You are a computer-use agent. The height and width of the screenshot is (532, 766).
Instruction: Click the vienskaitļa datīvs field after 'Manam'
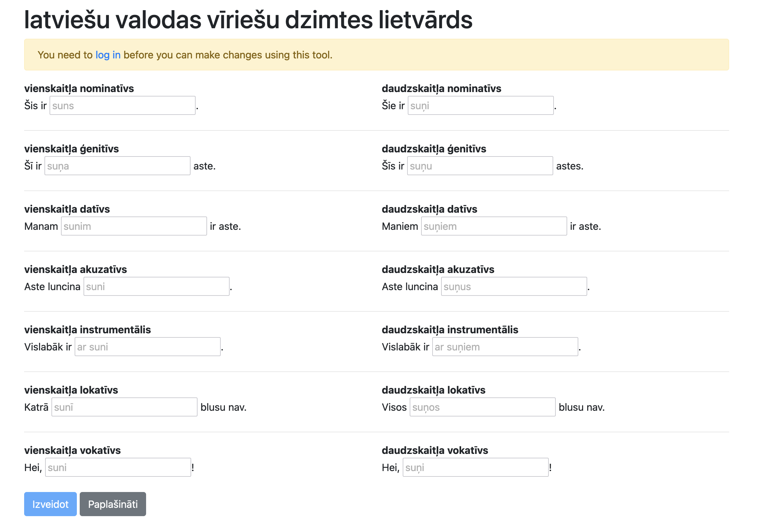click(x=134, y=226)
